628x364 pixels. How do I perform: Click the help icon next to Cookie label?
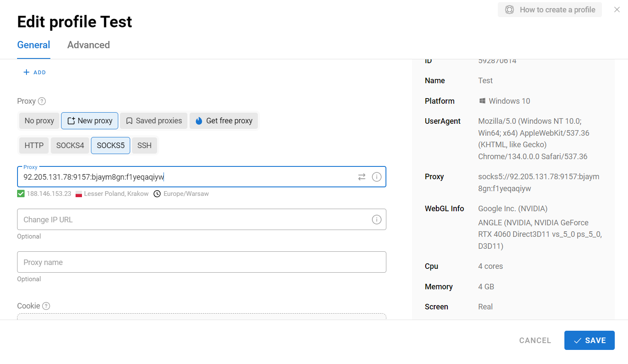point(46,306)
